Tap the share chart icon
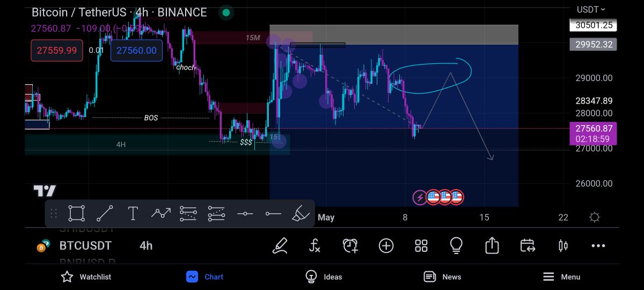 [x=492, y=246]
